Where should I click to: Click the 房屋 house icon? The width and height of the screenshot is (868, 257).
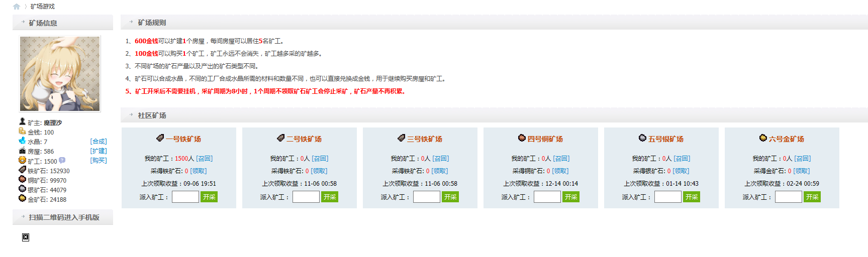pos(22,150)
